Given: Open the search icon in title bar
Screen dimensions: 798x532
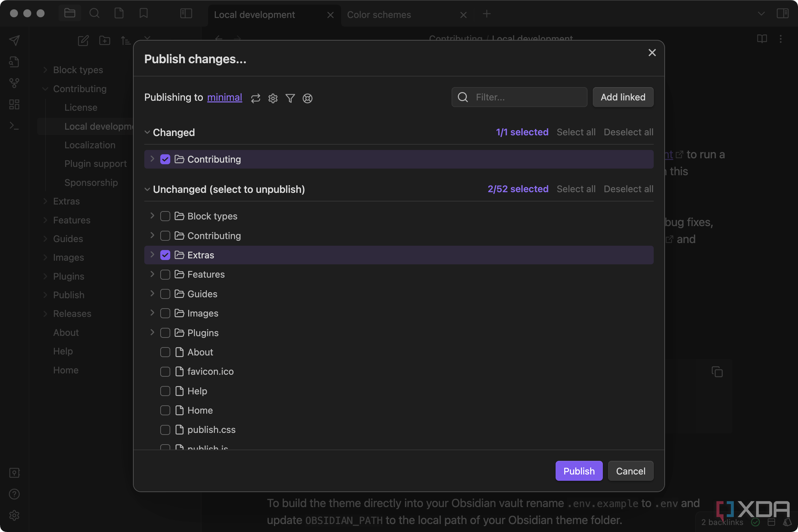Looking at the screenshot, I should (94, 13).
